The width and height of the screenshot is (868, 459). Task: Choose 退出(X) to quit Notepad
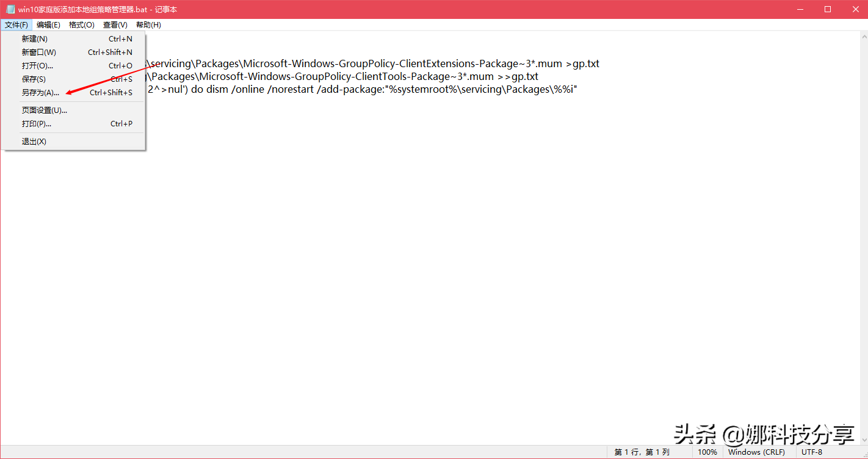tap(73, 142)
